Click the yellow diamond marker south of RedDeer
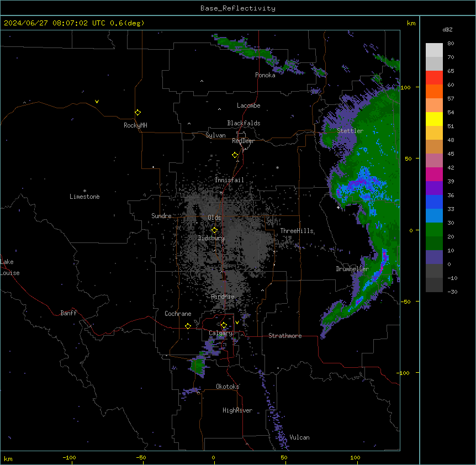Image resolution: width=476 pixels, height=465 pixels. coord(235,155)
